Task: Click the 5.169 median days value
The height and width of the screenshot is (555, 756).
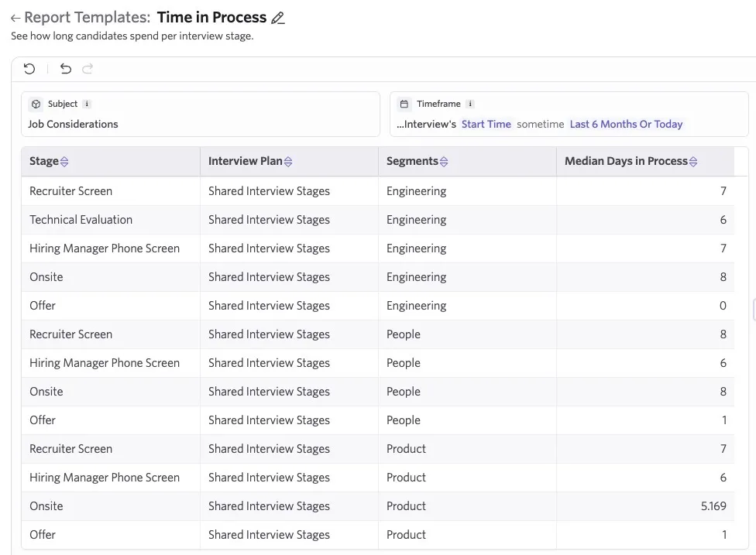Action: (713, 506)
